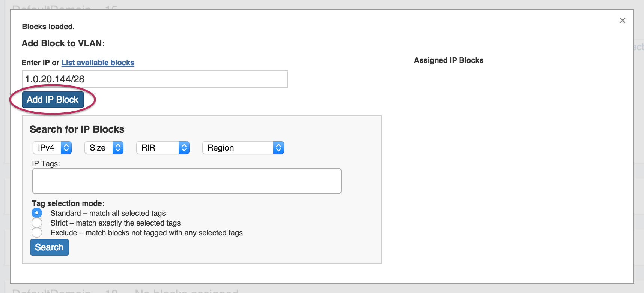Click the Tag selection mode label

[68, 203]
